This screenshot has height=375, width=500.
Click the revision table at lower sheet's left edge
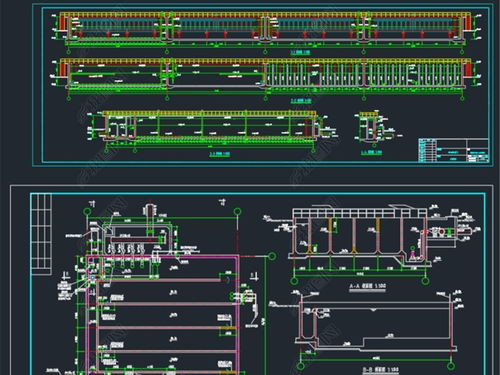click(41, 234)
